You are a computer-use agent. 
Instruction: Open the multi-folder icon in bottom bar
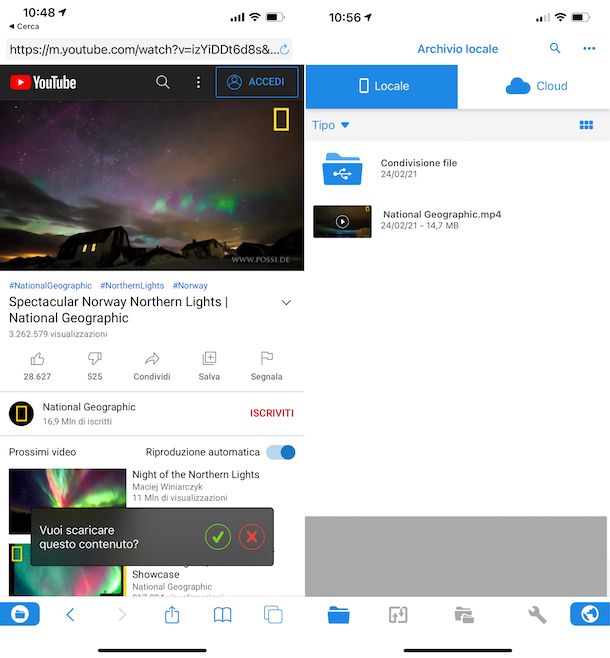point(464,615)
